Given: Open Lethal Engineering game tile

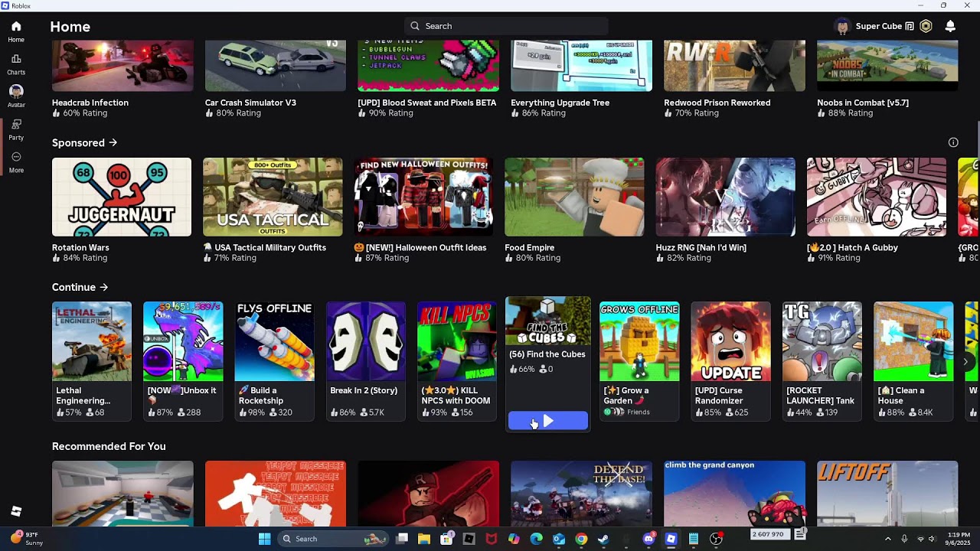Looking at the screenshot, I should coord(92,361).
